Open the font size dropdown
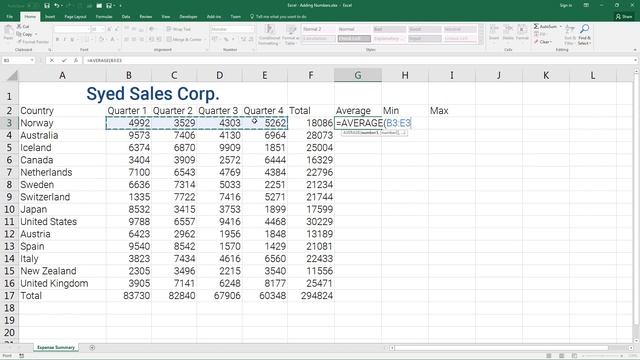Image resolution: width=640 pixels, height=360 pixels. coord(103,29)
